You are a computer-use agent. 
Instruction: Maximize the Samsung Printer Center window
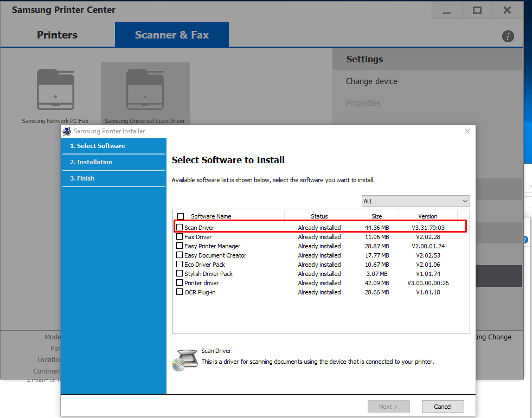(x=477, y=10)
